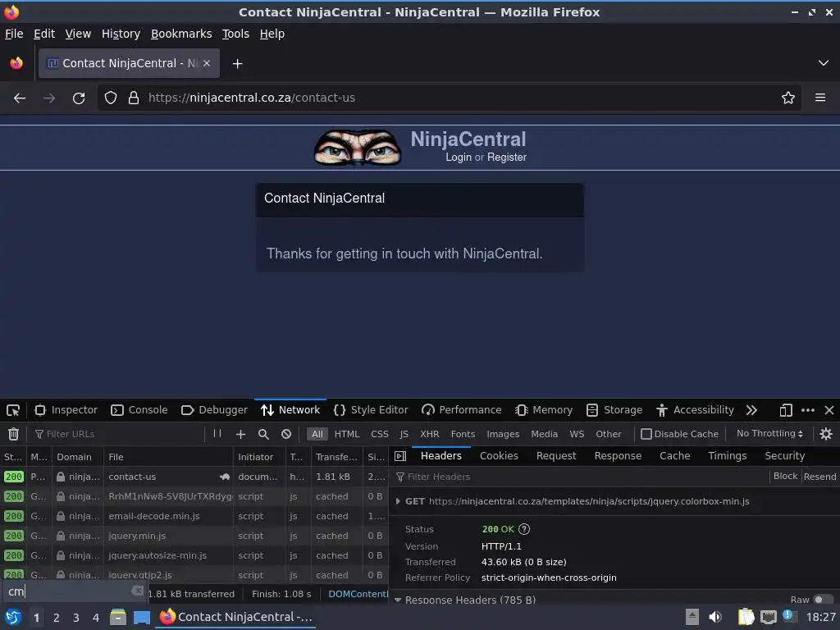The height and width of the screenshot is (630, 840).
Task: Switch to the Debugger panel
Action: [x=214, y=410]
